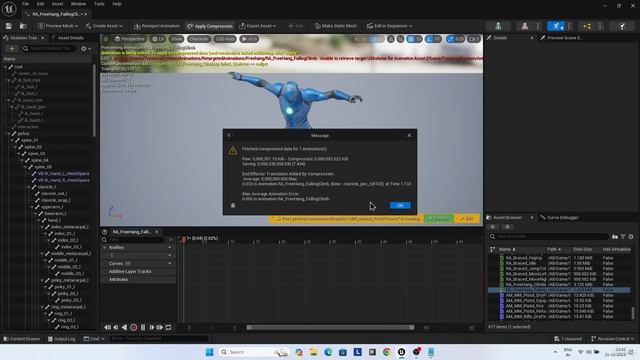Open the Asset menu

click(57, 4)
